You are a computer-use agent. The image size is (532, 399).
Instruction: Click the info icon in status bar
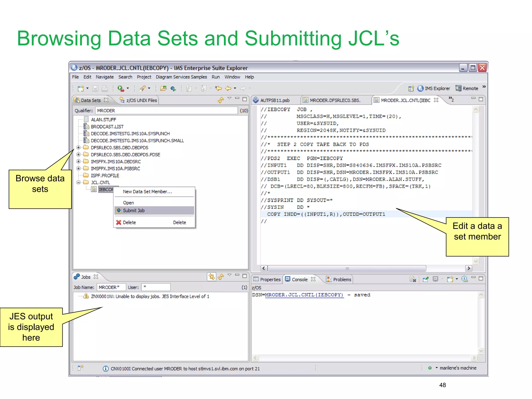105,369
